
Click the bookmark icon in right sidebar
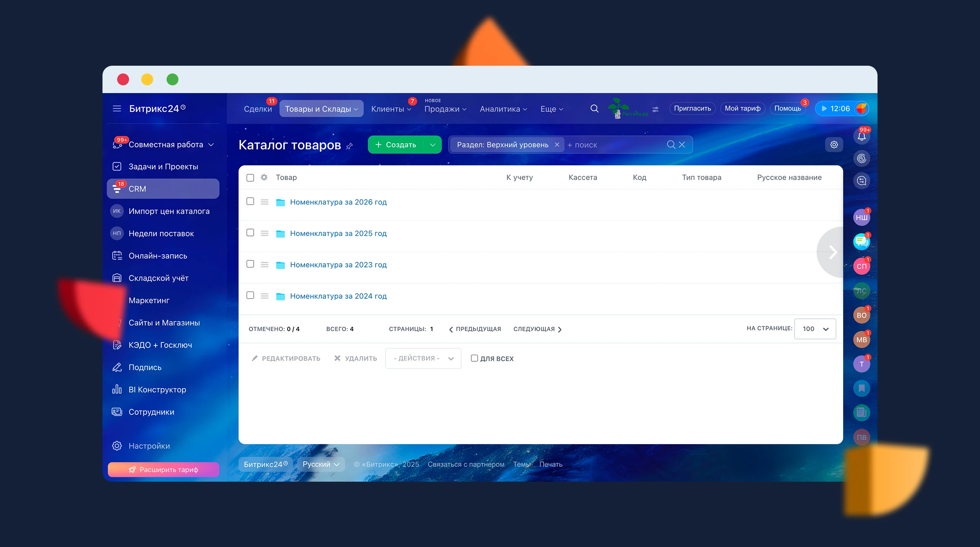(x=861, y=388)
